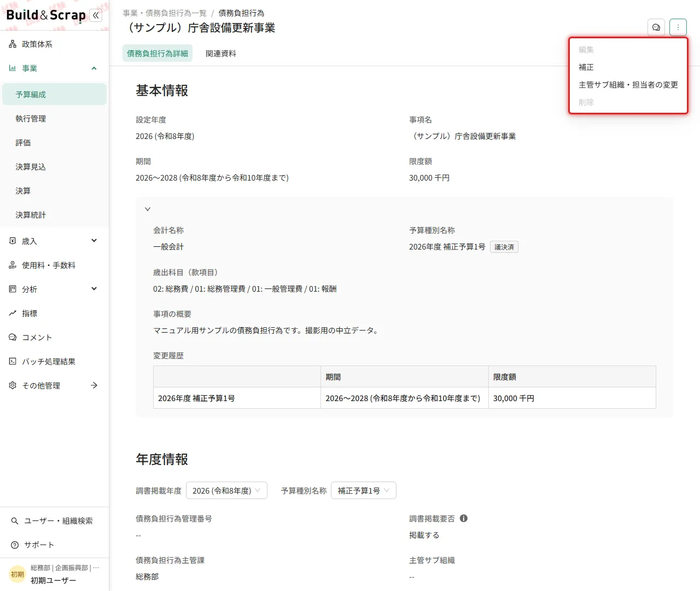Click the ユーザー・組織検索 magnifier icon
Screen dimensions: 700x591
pyautogui.click(x=15, y=521)
